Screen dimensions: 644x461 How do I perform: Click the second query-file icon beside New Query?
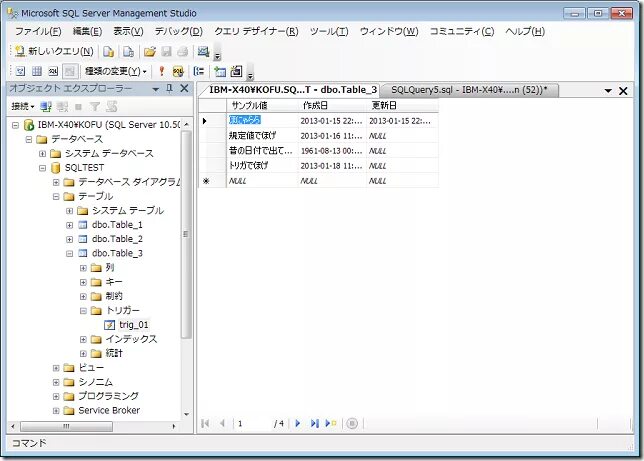click(x=129, y=51)
